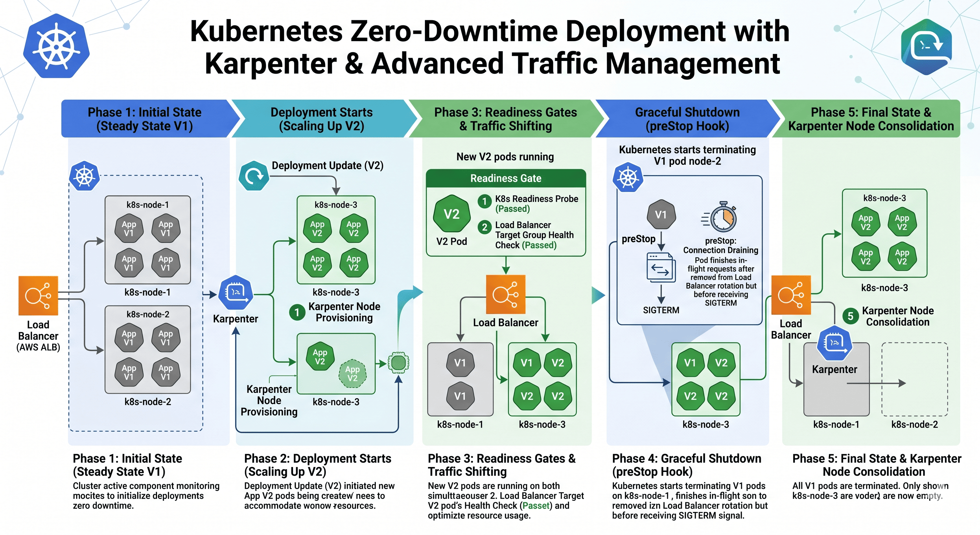980x535 pixels.
Task: Select the dashed pending App V2 pod
Action: 352,373
